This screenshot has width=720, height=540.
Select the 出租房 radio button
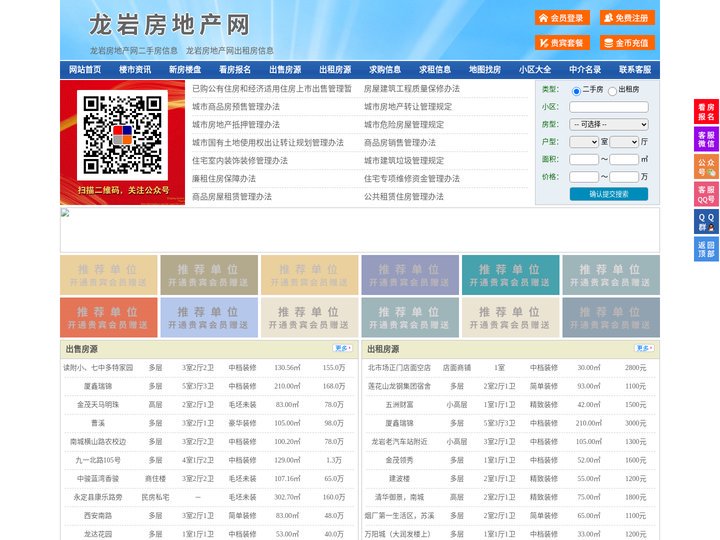612,91
